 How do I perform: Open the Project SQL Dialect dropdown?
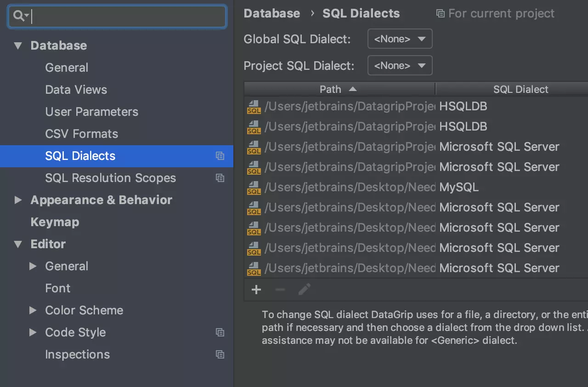[400, 66]
